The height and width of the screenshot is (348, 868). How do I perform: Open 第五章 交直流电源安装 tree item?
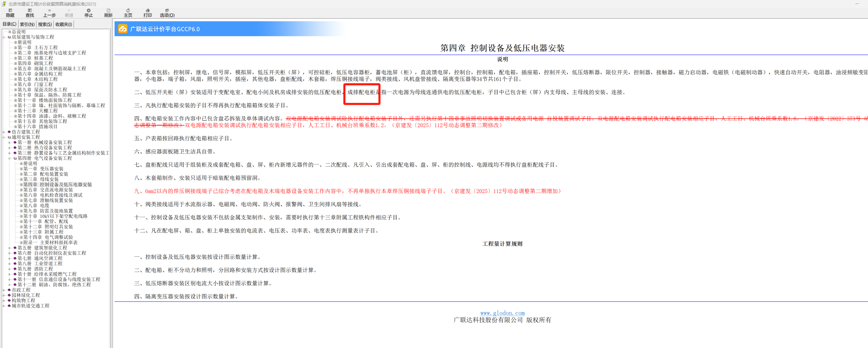(48, 190)
